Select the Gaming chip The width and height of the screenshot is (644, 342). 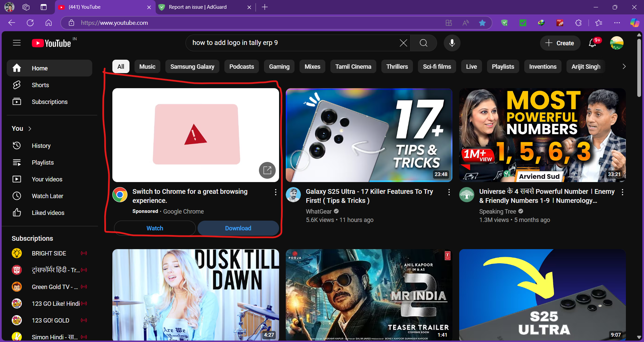(x=279, y=66)
